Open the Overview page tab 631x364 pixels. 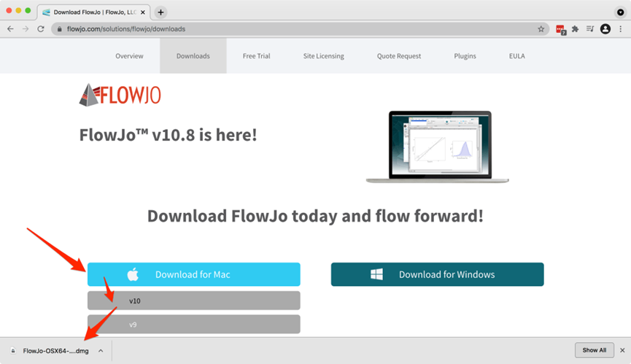129,56
